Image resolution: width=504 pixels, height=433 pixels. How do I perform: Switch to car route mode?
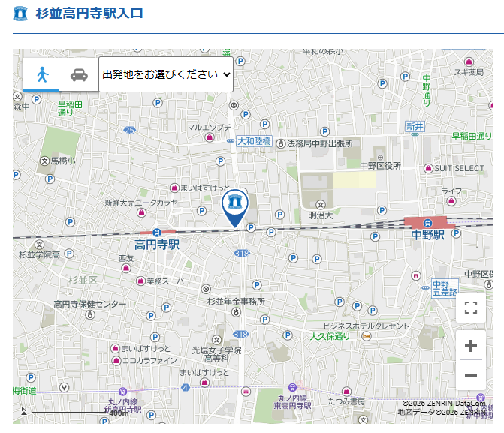click(x=79, y=75)
